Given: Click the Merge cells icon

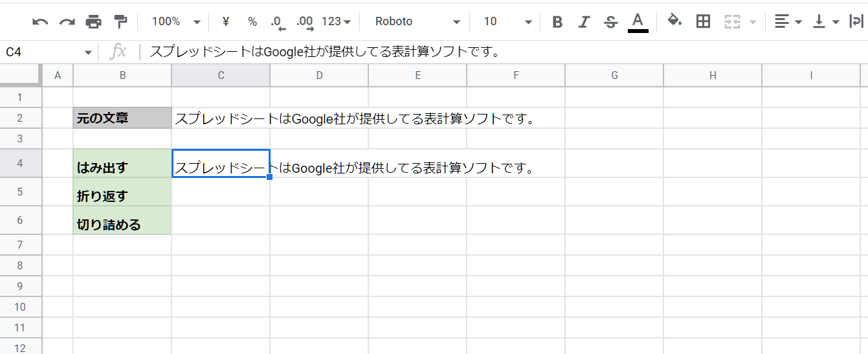Looking at the screenshot, I should click(x=732, y=21).
